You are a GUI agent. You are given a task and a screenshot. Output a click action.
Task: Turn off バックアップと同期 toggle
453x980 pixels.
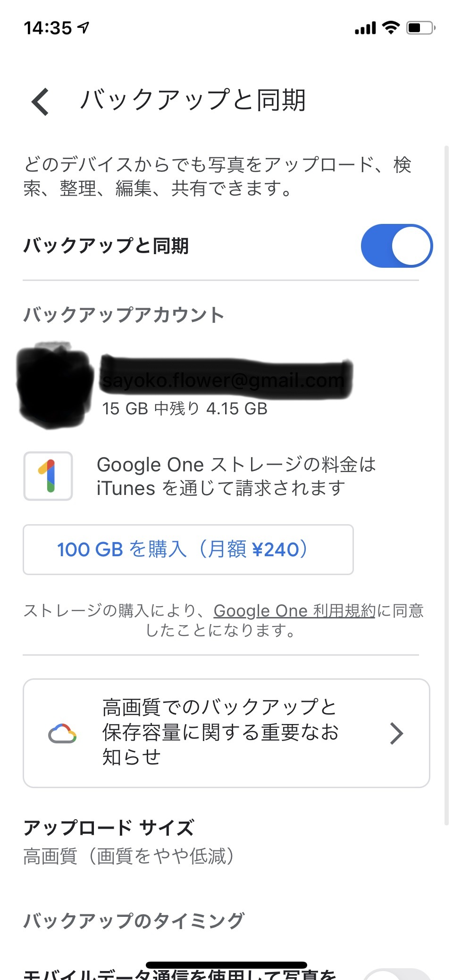(396, 246)
